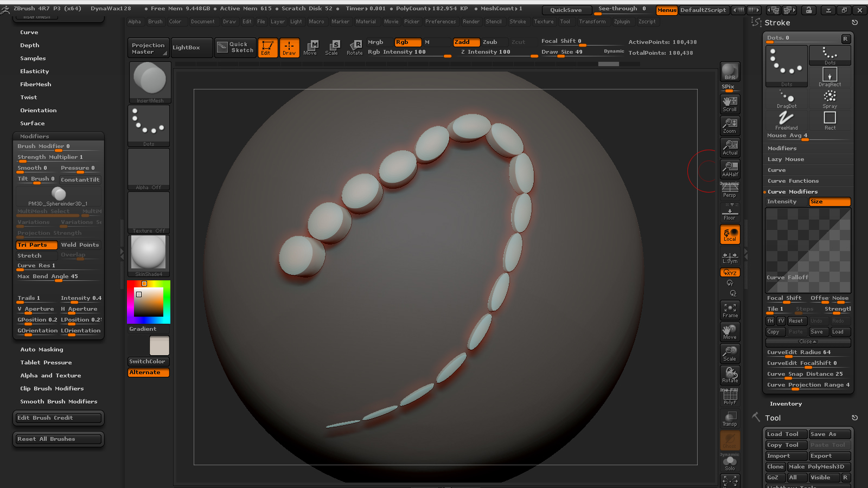Viewport: 868px width, 488px height.
Task: Open the Material menu
Action: 366,22
